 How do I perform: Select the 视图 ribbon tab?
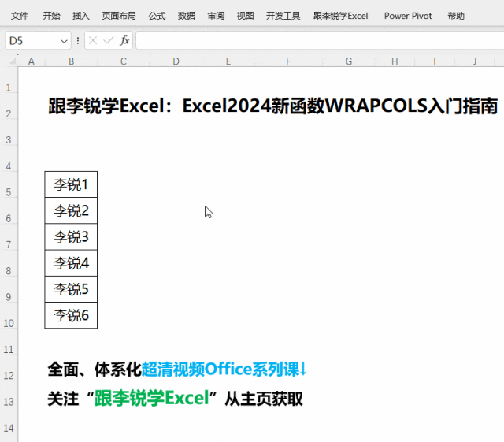click(x=245, y=16)
